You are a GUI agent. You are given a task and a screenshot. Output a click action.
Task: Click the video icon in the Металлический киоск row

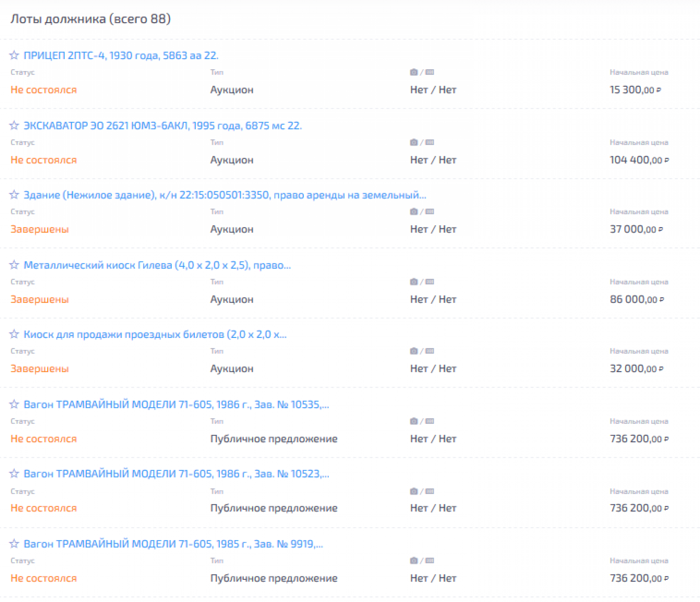click(430, 282)
